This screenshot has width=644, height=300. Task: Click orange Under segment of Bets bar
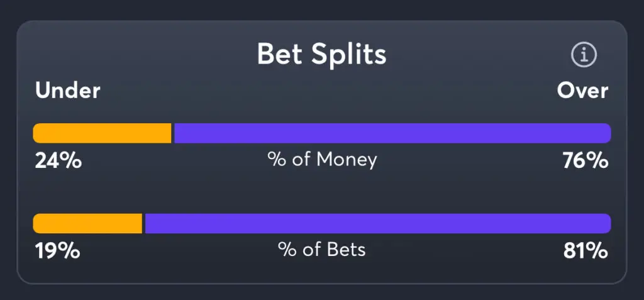pos(87,223)
